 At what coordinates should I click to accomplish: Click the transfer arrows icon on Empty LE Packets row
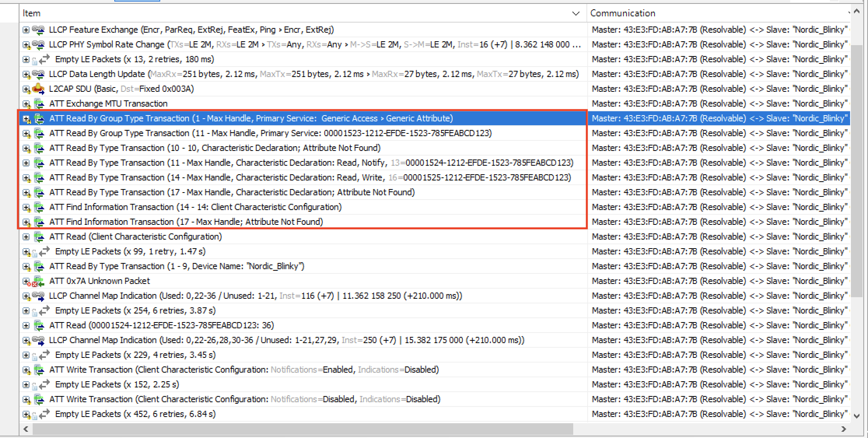coord(44,59)
